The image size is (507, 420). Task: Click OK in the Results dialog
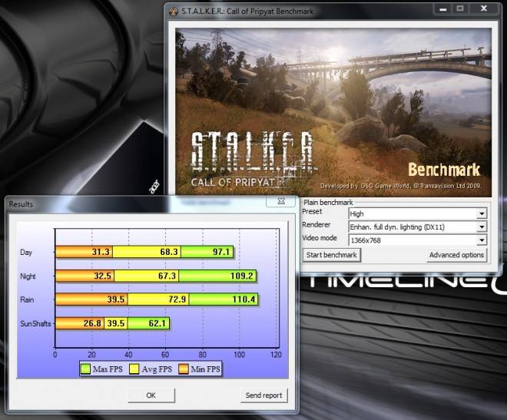point(151,395)
